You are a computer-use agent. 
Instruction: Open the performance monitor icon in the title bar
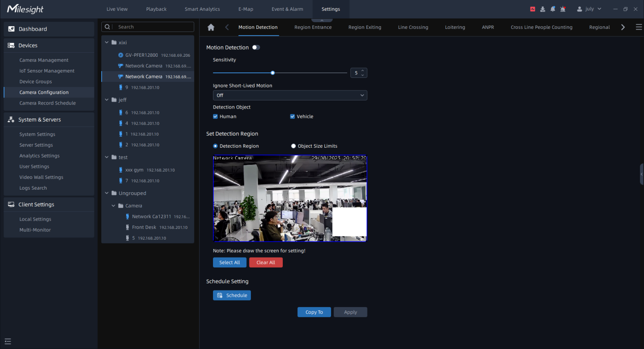pyautogui.click(x=533, y=9)
